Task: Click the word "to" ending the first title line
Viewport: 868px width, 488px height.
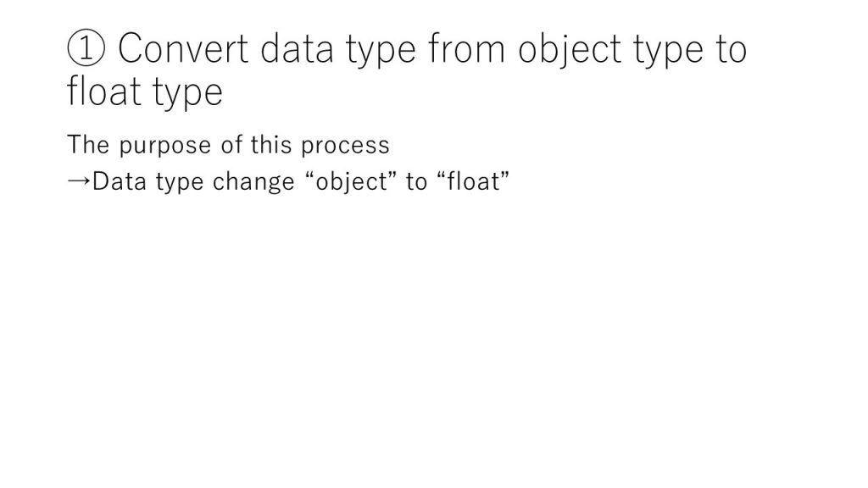Action: pyautogui.click(x=729, y=50)
